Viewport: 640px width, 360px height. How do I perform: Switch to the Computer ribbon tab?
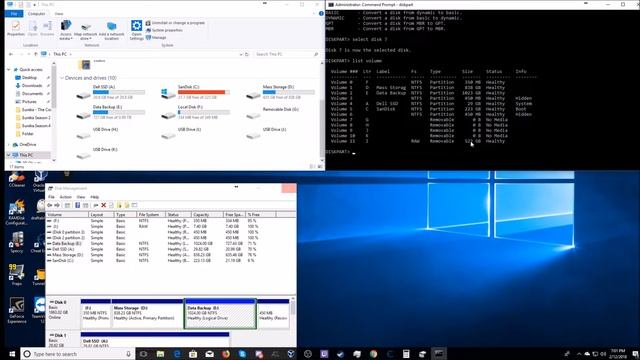click(x=36, y=13)
